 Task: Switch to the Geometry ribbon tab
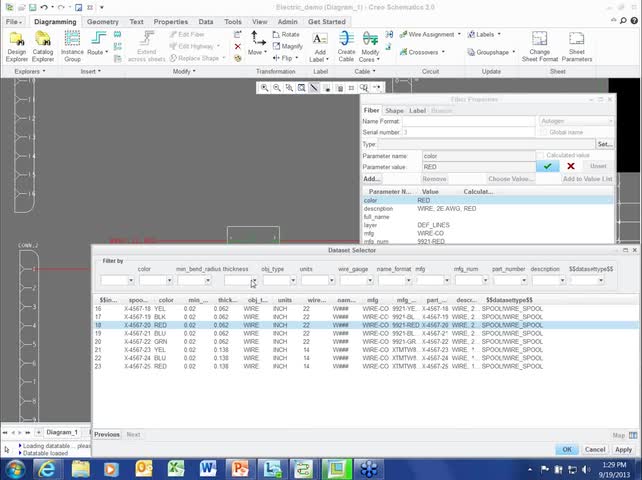click(102, 22)
